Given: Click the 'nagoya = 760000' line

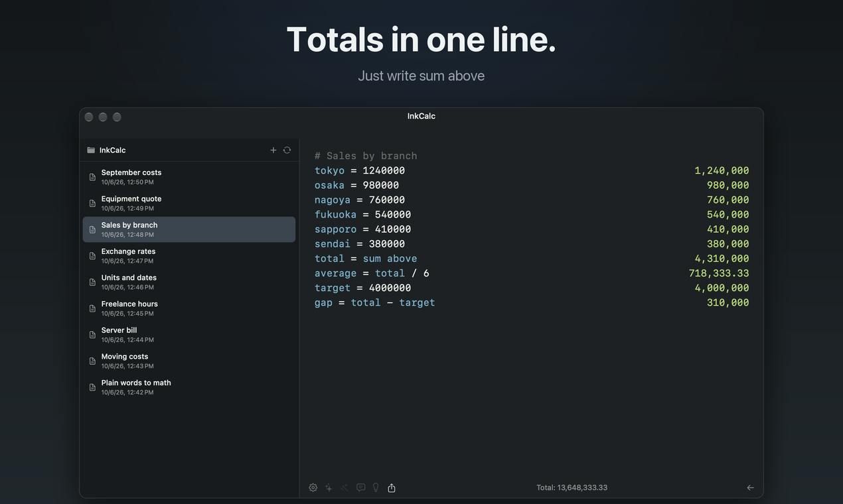Looking at the screenshot, I should tap(360, 200).
